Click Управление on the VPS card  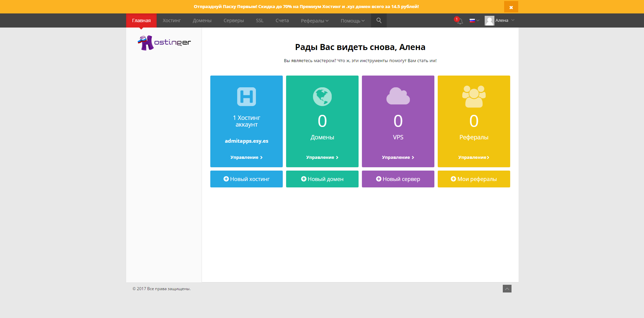pyautogui.click(x=398, y=157)
